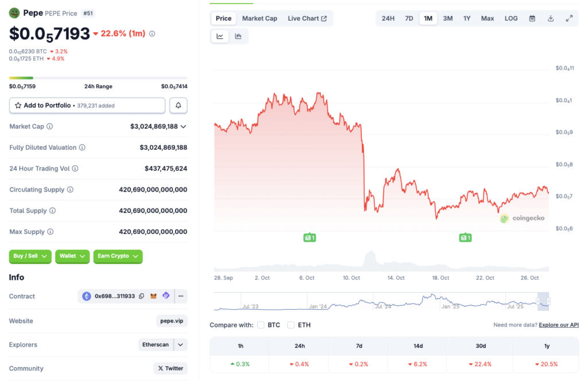Open the Buy / Sell dropdown
This screenshot has height=381, width=588.
(x=30, y=256)
